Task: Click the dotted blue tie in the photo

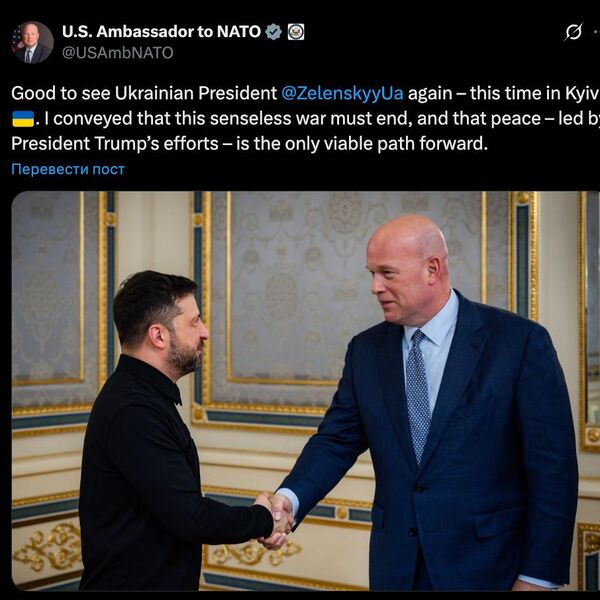Action: [418, 396]
